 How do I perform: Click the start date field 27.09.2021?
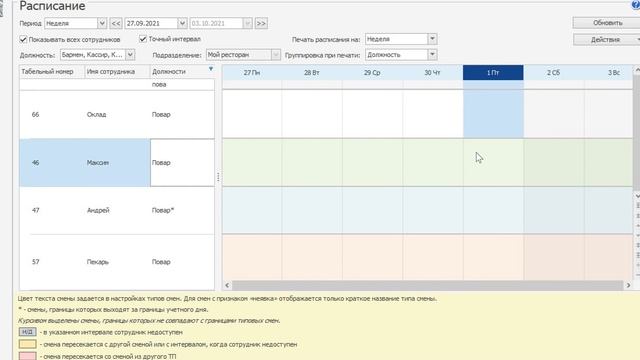(x=151, y=23)
